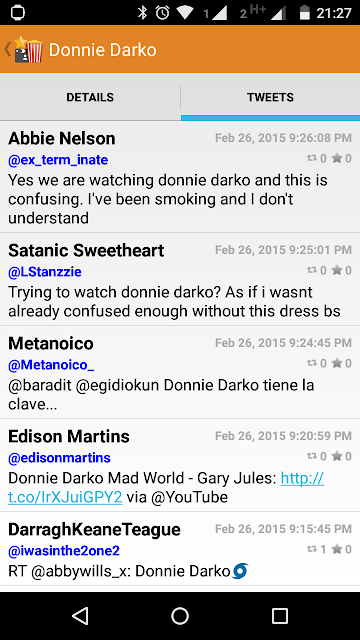Open the @Metanoico_ handle link
360x640 pixels.
[x=51, y=365]
